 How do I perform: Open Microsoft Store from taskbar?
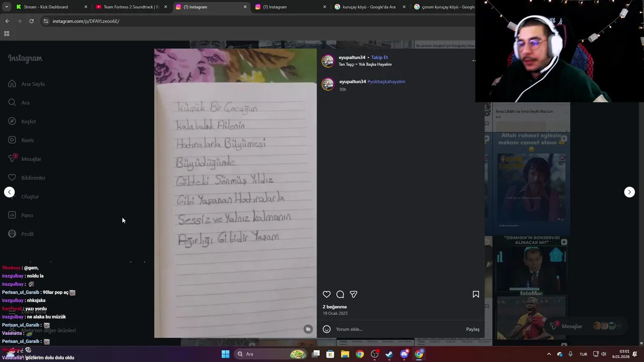330,354
